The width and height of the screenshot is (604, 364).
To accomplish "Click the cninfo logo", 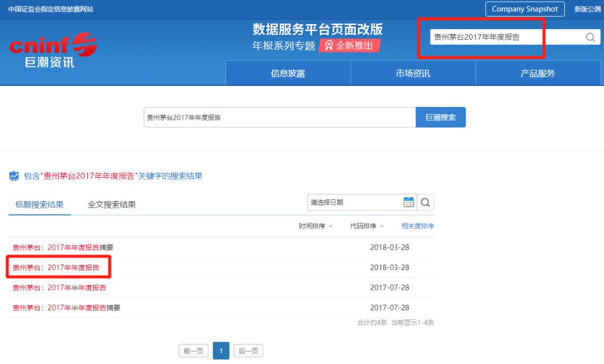I will click(53, 50).
